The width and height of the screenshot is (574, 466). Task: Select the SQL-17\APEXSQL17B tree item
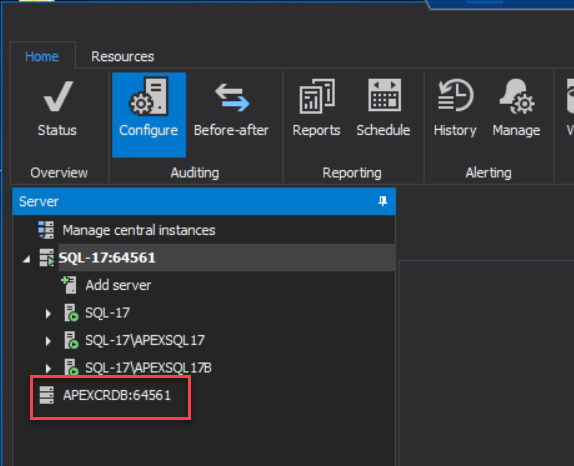click(148, 368)
